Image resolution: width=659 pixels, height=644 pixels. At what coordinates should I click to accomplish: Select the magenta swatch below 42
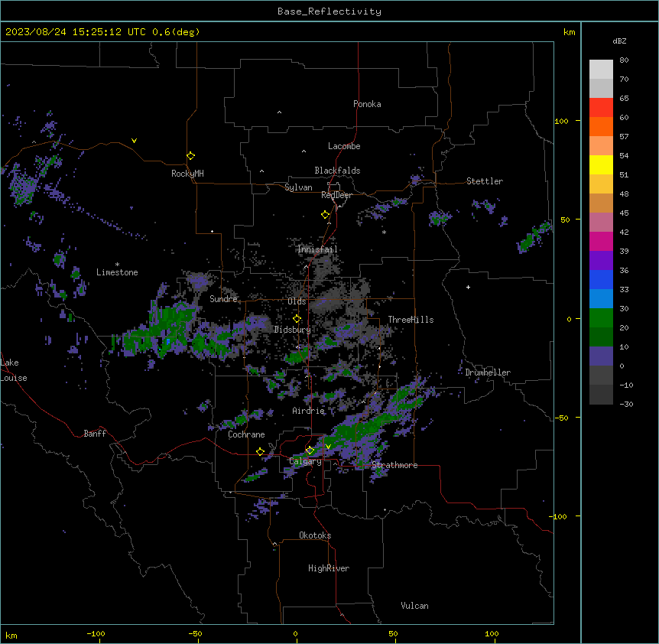point(601,241)
